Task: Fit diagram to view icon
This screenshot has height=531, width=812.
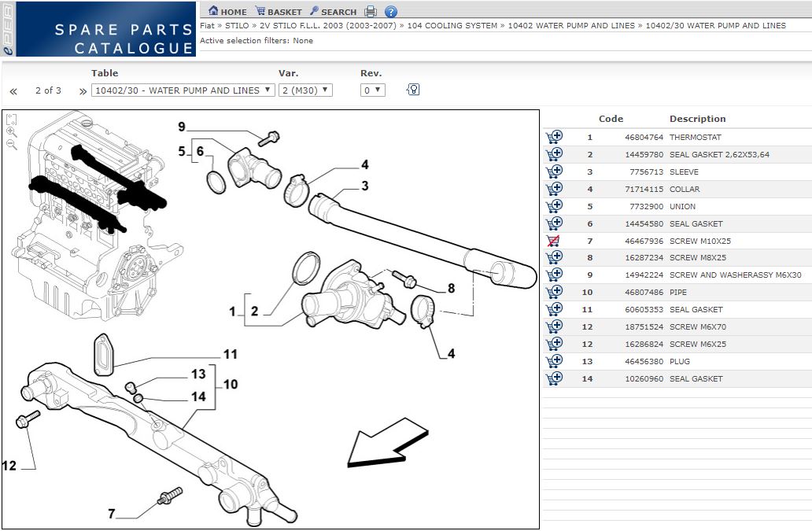Action: coord(11,120)
